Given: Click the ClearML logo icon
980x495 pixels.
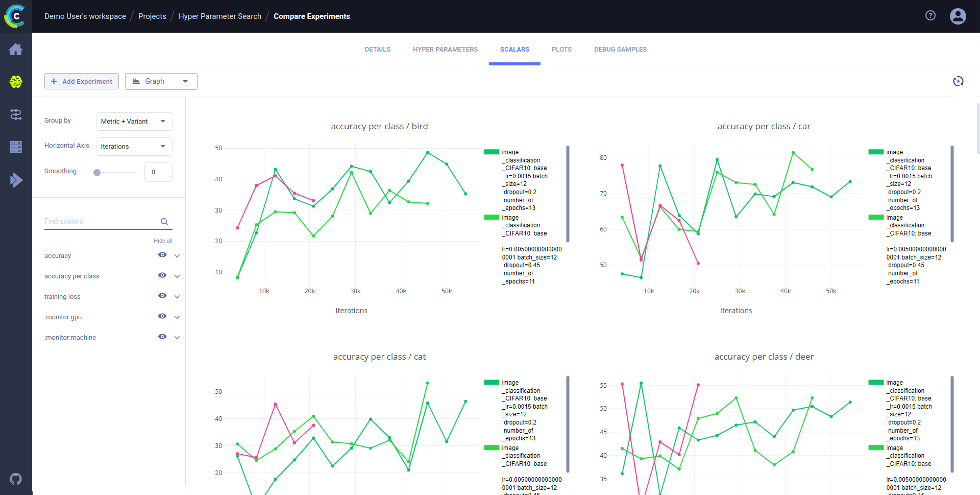Looking at the screenshot, I should (x=15, y=16).
